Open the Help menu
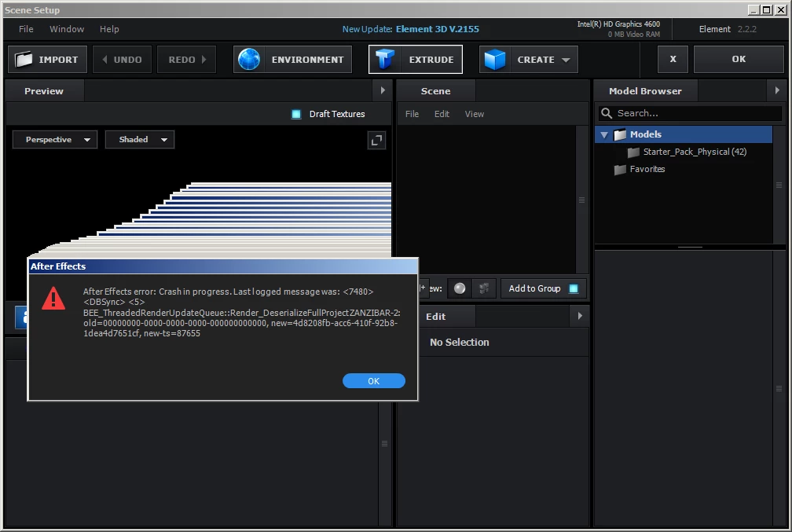The image size is (792, 532). (109, 29)
